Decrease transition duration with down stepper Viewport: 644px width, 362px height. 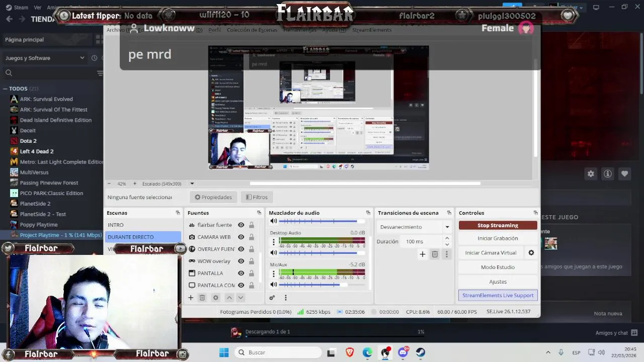447,244
